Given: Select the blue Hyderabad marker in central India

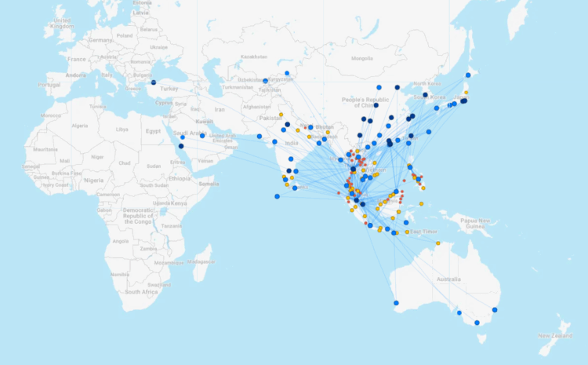Looking at the screenshot, I should click(291, 159).
